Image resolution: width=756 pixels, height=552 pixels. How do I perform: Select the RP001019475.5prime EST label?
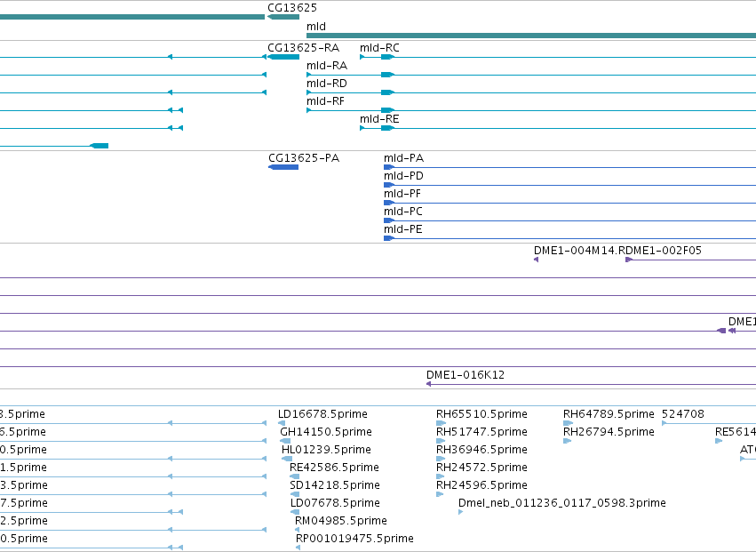tap(354, 539)
